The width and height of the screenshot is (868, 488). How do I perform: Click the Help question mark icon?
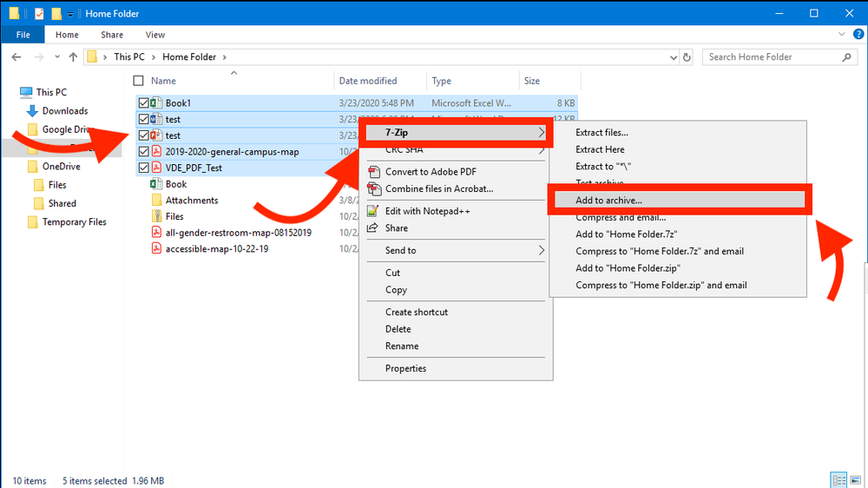(858, 35)
